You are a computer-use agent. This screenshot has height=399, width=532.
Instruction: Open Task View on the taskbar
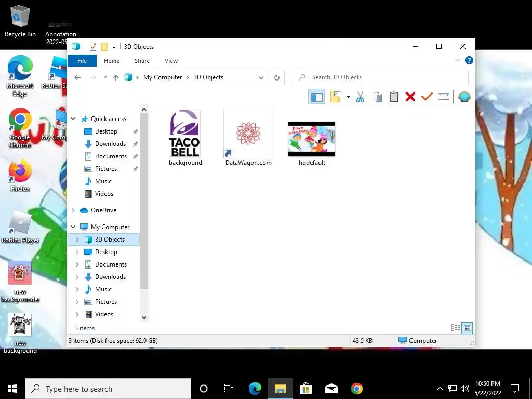click(x=229, y=389)
